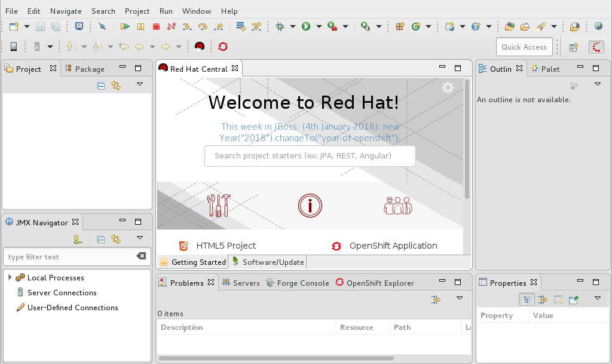The height and width of the screenshot is (364, 612).
Task: Toggle Show Categories in Properties view
Action: coord(527,299)
